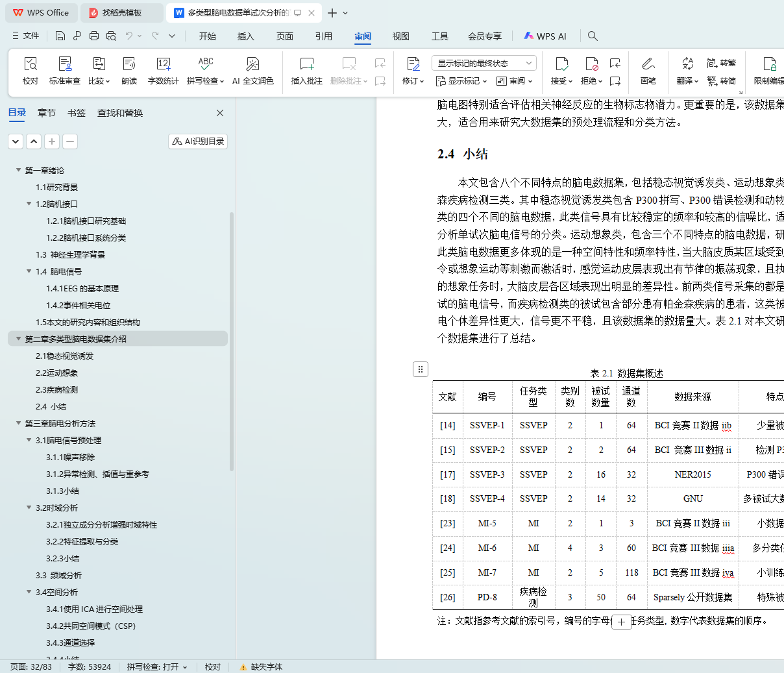This screenshot has width=784, height=673.
Task: Click 插入批注 to insert a comment
Action: click(x=307, y=71)
